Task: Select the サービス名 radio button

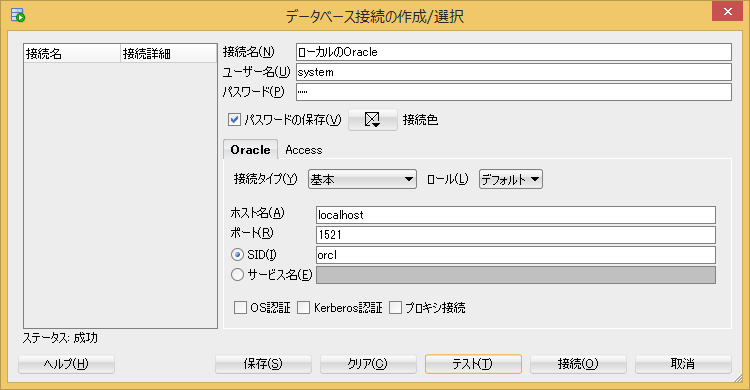Action: (237, 275)
